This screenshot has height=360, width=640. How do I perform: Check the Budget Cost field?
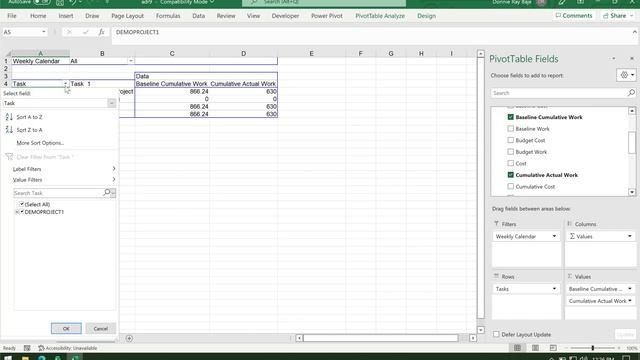coord(510,140)
